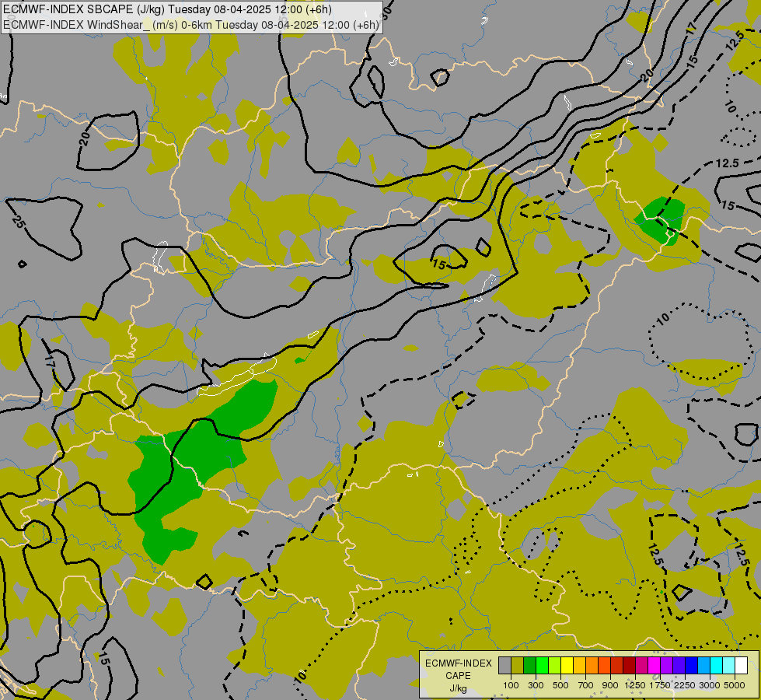Click the pure blue legend swatch
The image size is (761, 700).
(691, 666)
